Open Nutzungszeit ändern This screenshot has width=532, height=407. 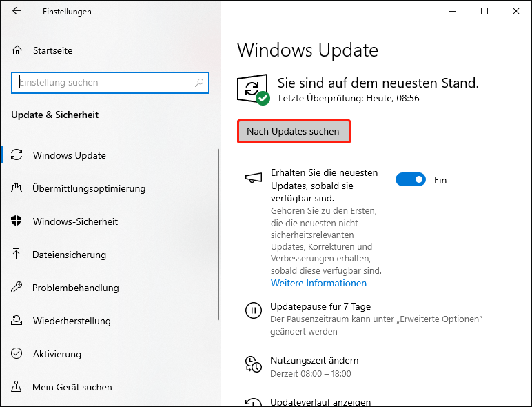(314, 360)
